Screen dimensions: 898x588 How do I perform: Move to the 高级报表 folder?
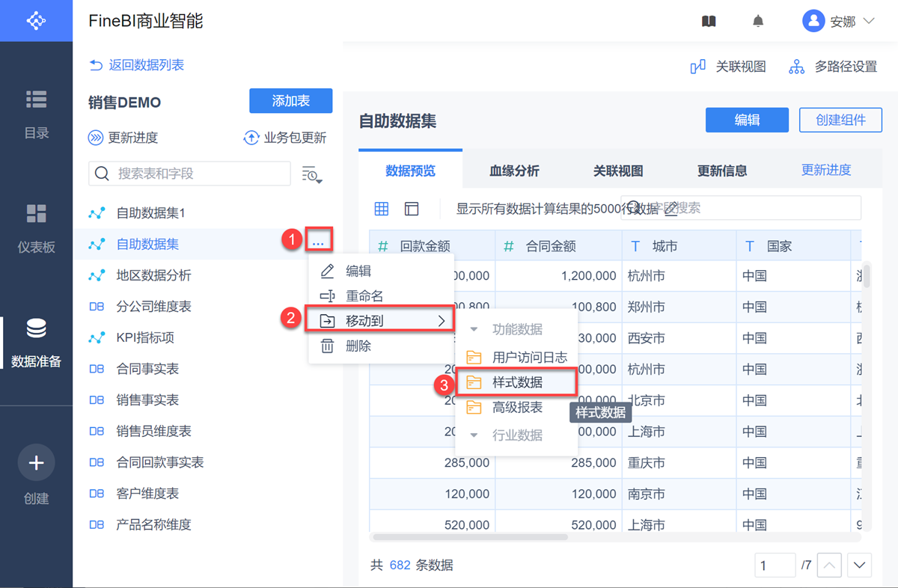pos(516,408)
